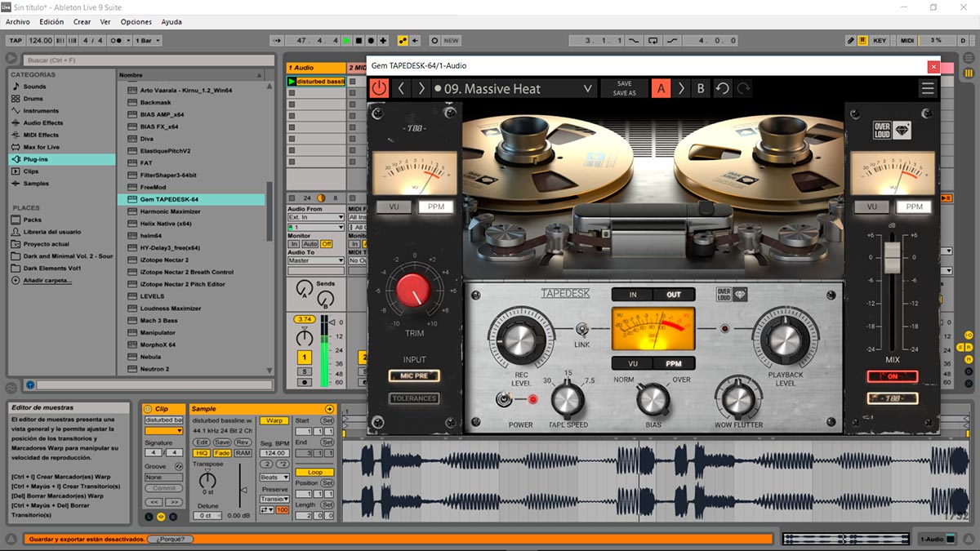The image size is (980, 551).
Task: Open the Archivo menu
Action: tap(18, 22)
